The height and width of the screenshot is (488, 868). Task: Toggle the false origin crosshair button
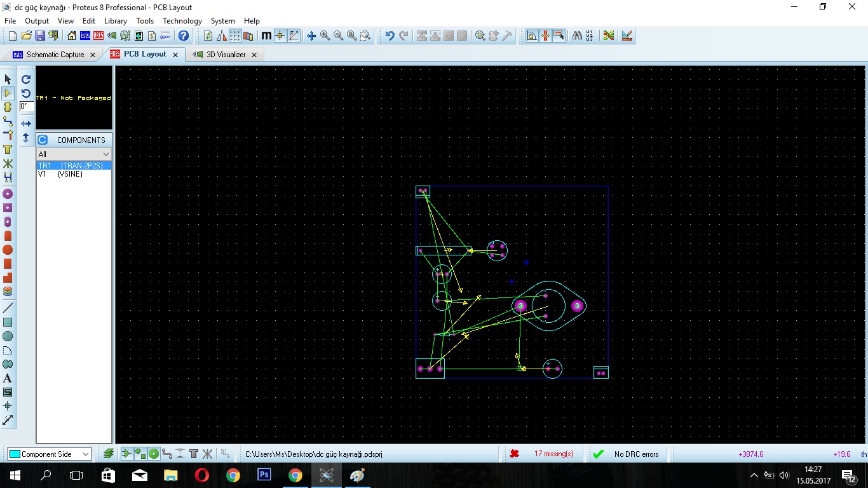click(280, 36)
